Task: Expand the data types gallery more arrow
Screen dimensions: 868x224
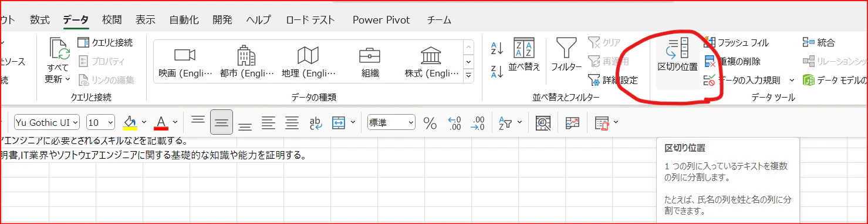Action: pos(468,76)
